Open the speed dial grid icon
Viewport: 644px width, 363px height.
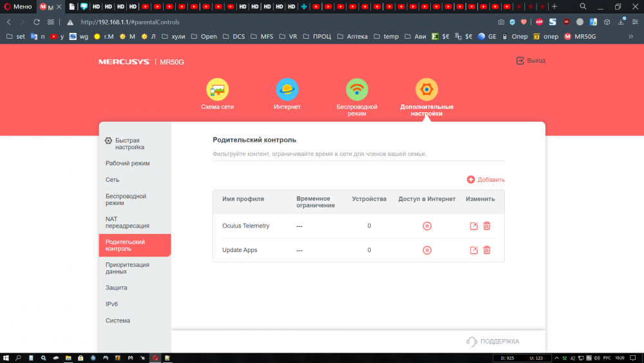pos(50,22)
